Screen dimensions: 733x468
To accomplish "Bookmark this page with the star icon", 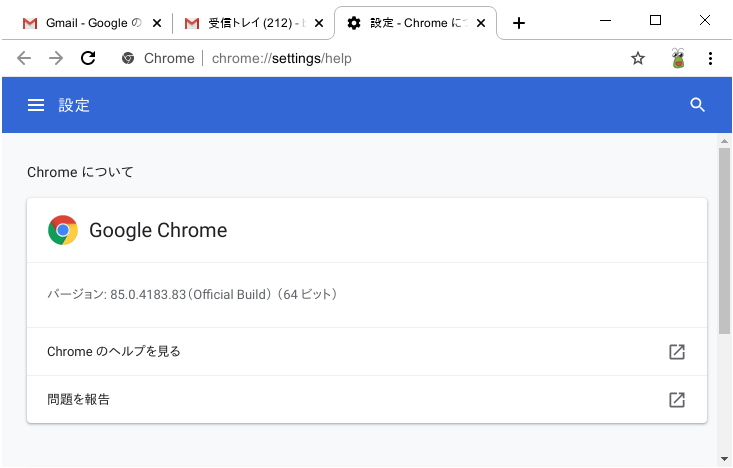I will (638, 58).
